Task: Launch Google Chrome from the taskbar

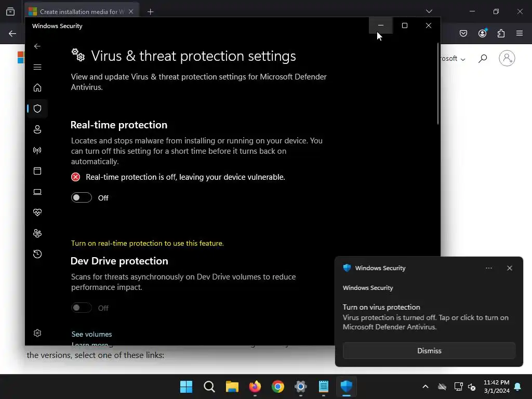Action: tap(278, 387)
